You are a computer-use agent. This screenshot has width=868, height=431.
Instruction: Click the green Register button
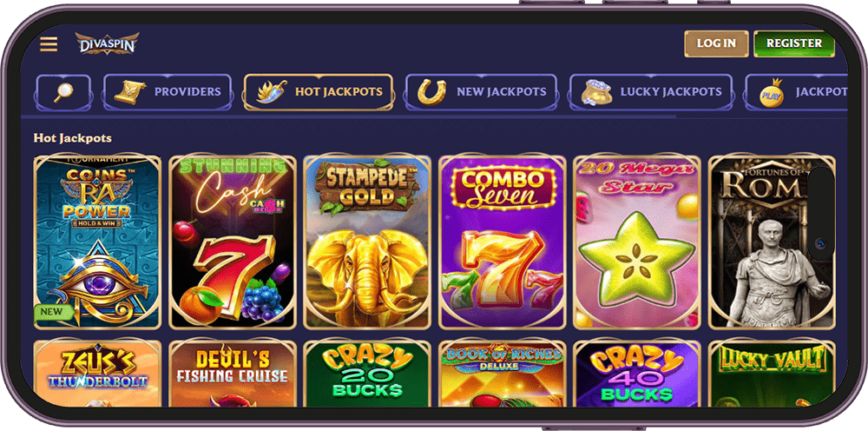click(x=794, y=43)
